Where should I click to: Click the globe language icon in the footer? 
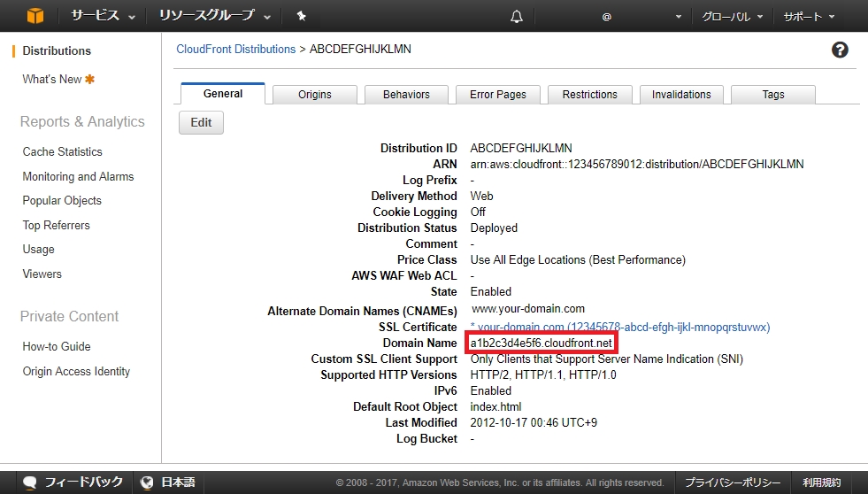coord(147,482)
